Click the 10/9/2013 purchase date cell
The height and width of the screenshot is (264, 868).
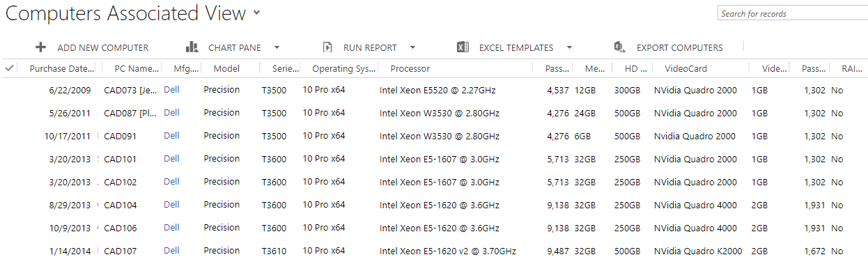coord(70,228)
